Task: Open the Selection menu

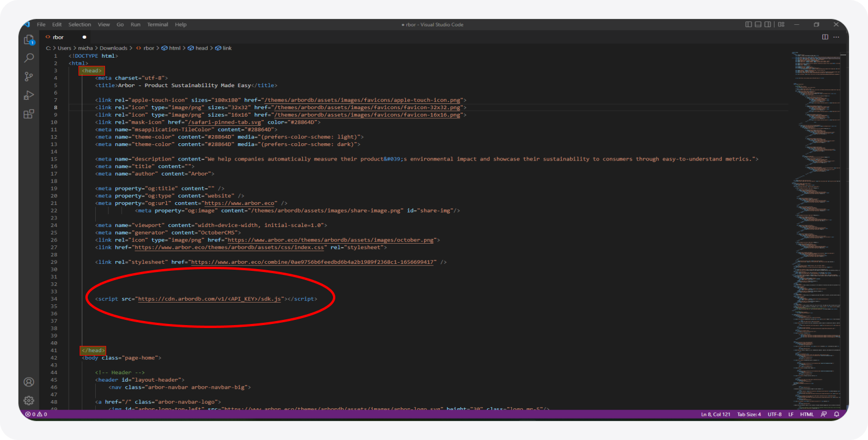Action: pyautogui.click(x=80, y=24)
